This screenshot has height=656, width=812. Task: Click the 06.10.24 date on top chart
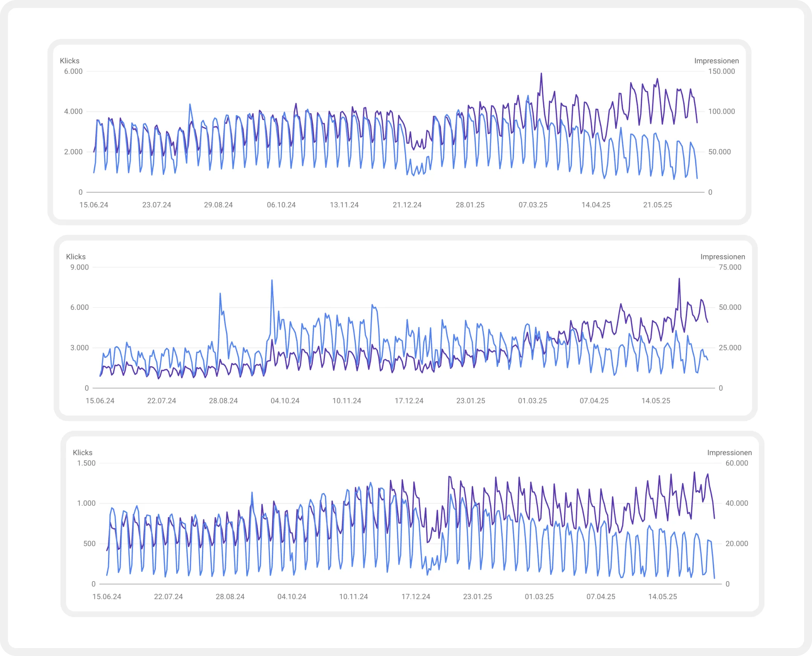pos(281,205)
